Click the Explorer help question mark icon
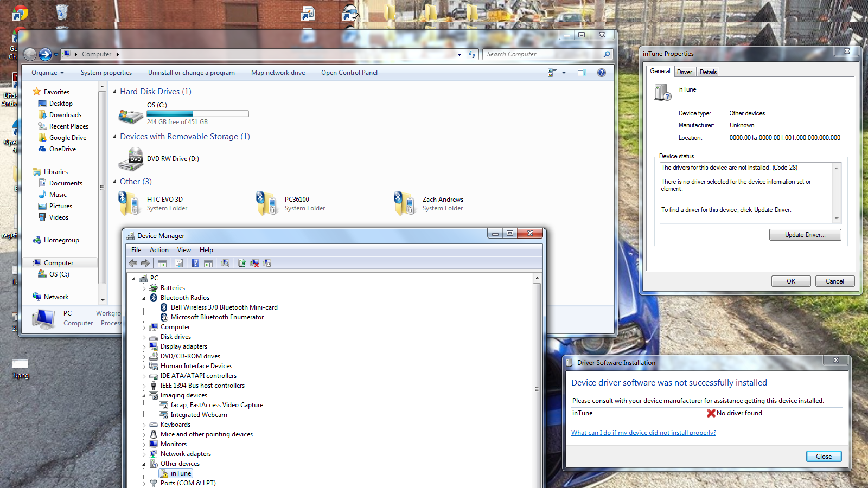 pos(602,73)
